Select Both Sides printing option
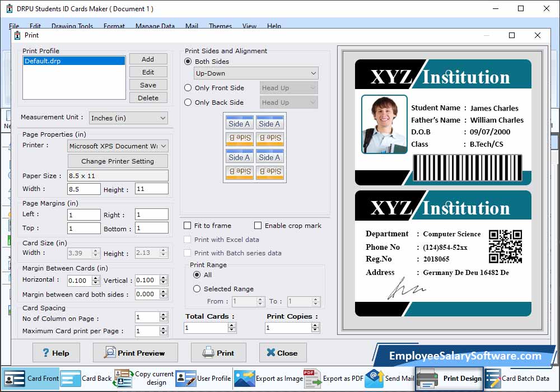560x392 pixels. pyautogui.click(x=188, y=62)
